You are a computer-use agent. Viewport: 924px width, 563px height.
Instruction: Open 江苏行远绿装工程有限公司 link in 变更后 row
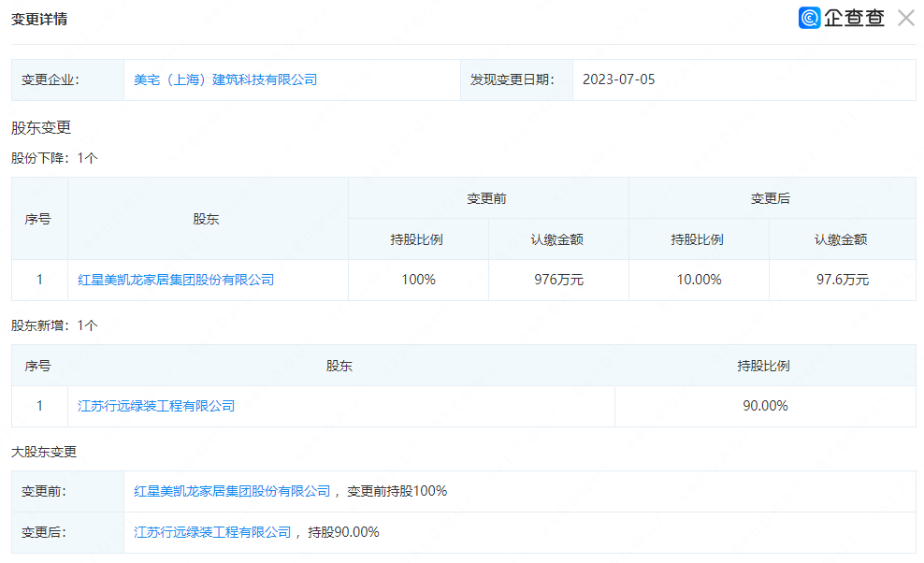point(212,532)
